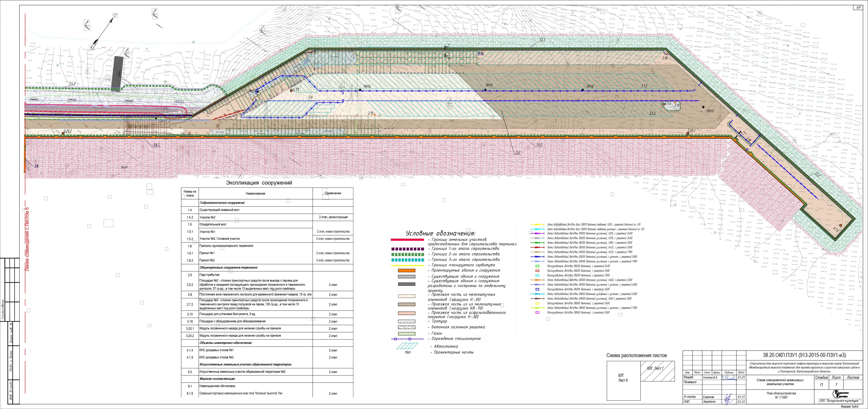Viewport: 868px width, 409px height.
Task: Click the КНС дождевых стоков №1 row
Action: pos(216,350)
